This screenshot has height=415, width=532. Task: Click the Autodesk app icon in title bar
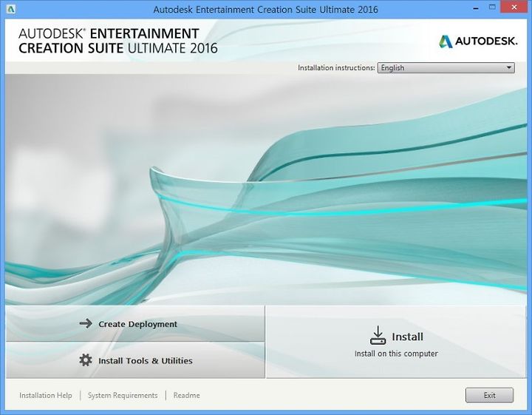10,9
